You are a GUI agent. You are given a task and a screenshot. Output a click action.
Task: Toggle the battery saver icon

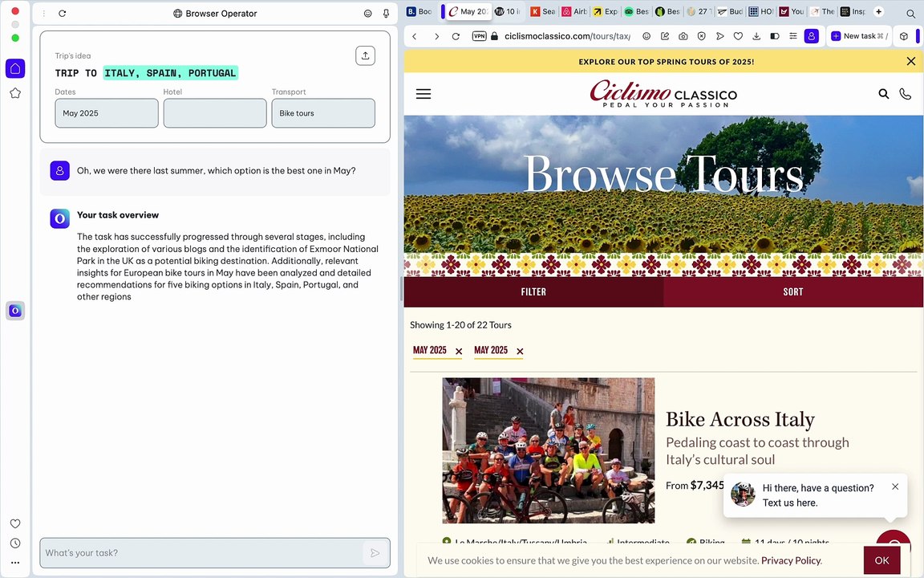tap(775, 36)
